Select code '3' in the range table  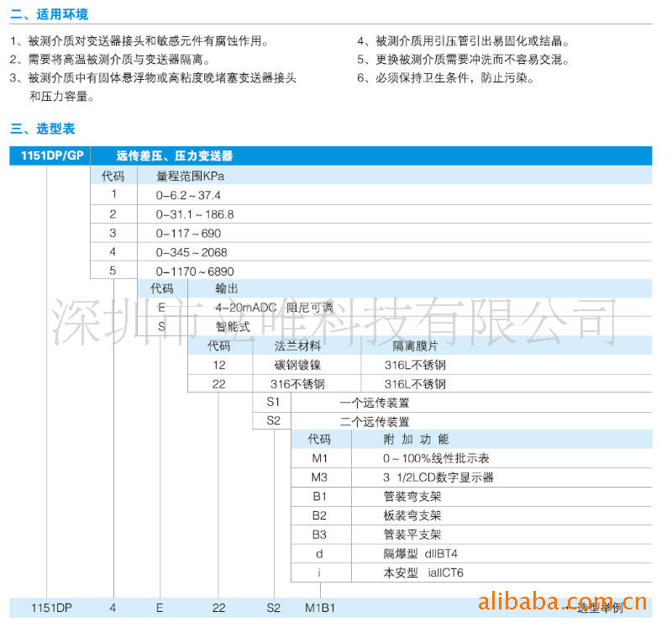(113, 233)
